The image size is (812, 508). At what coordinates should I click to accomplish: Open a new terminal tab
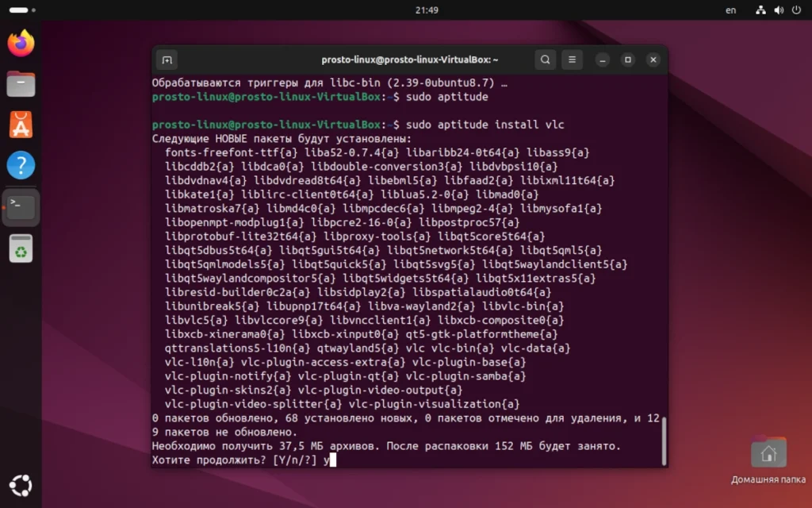(x=167, y=60)
